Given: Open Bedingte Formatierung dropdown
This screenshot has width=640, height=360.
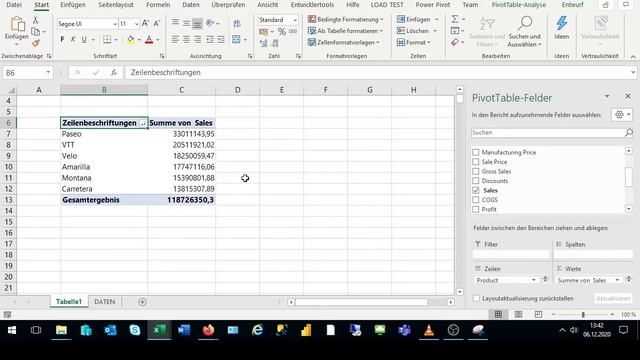Looking at the screenshot, I should pos(346,20).
